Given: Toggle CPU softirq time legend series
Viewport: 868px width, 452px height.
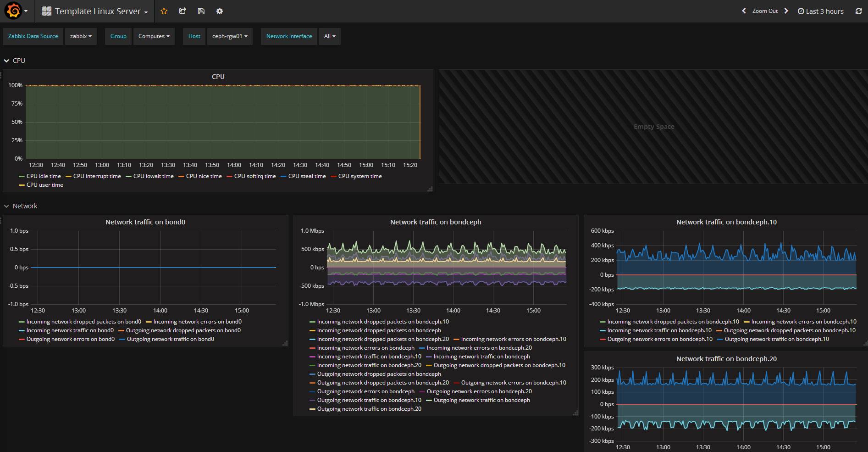Looking at the screenshot, I should pyautogui.click(x=255, y=176).
